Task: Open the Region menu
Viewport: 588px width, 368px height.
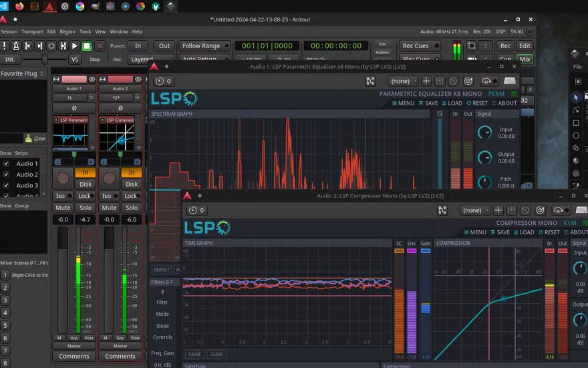Action: pyautogui.click(x=67, y=31)
